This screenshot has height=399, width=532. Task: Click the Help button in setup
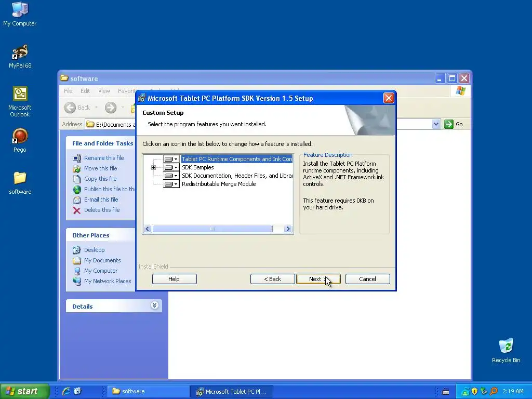click(x=175, y=279)
